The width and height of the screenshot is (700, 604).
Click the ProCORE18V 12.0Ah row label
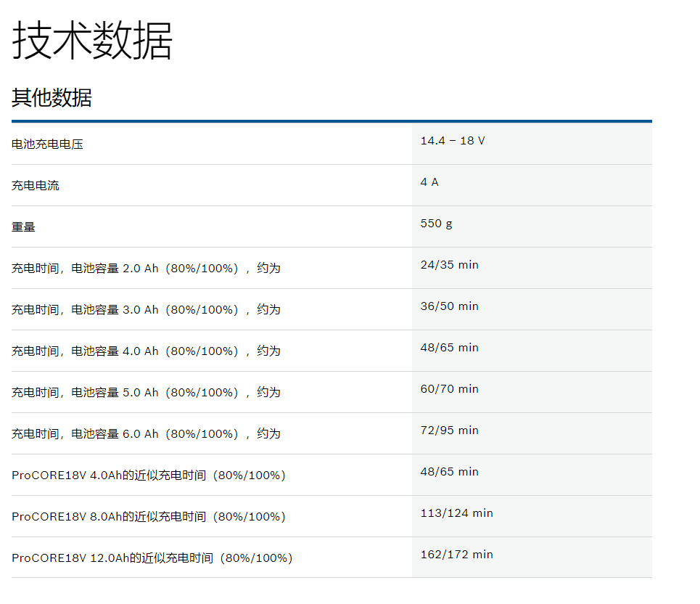pos(152,558)
